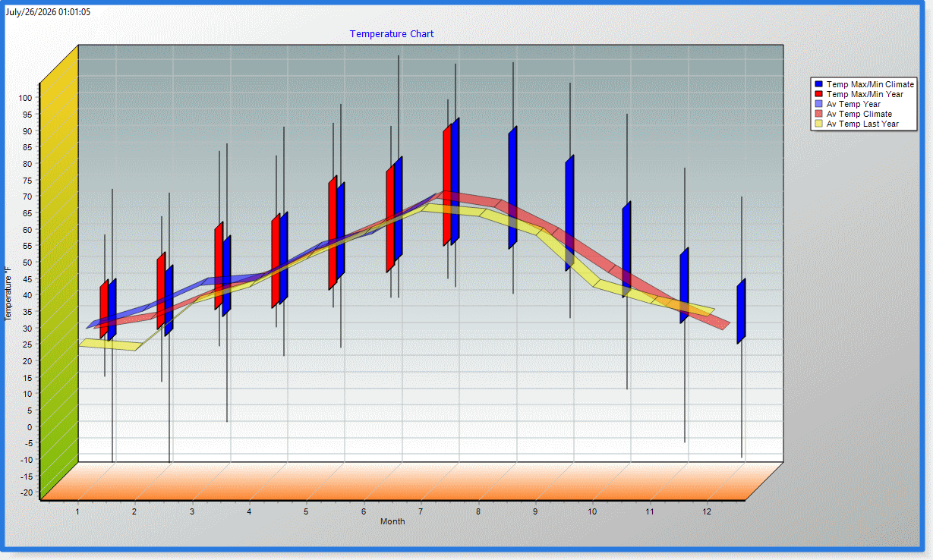
Task: Click month label 1 on the axis
Action: coord(77,511)
